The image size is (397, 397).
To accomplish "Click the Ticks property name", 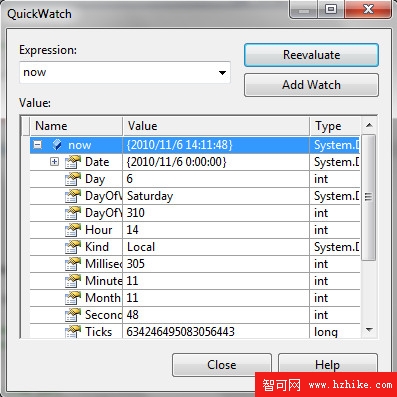I will (x=98, y=332).
